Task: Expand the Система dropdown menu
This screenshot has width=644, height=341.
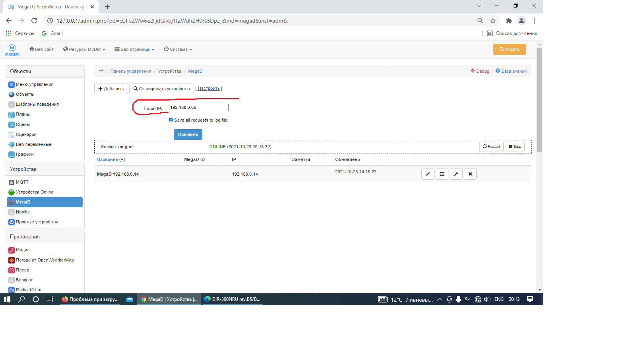Action: pyautogui.click(x=178, y=50)
